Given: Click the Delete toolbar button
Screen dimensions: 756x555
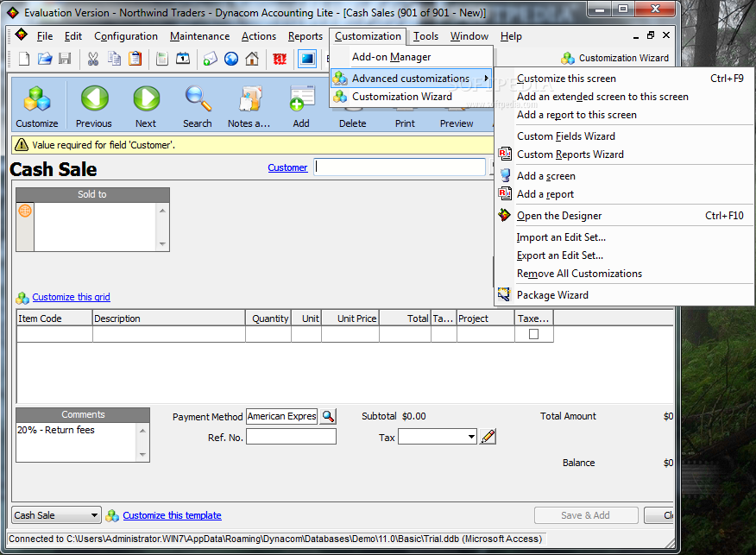Looking at the screenshot, I should (x=352, y=123).
